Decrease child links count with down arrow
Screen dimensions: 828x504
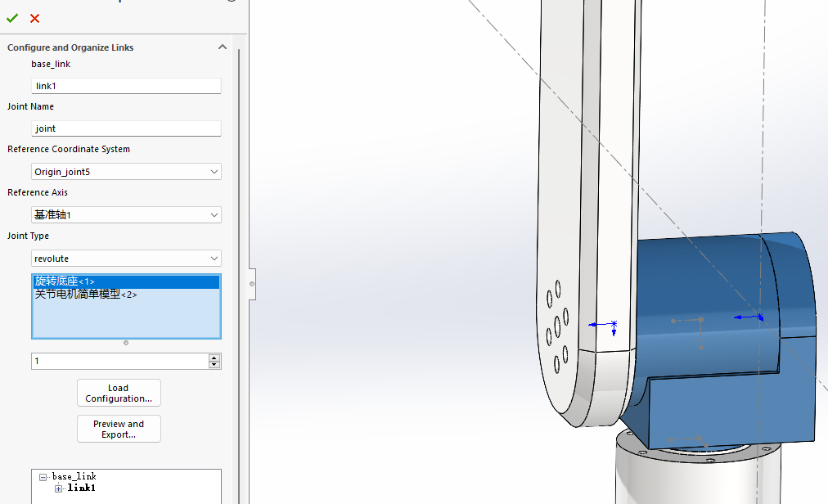[x=214, y=365]
